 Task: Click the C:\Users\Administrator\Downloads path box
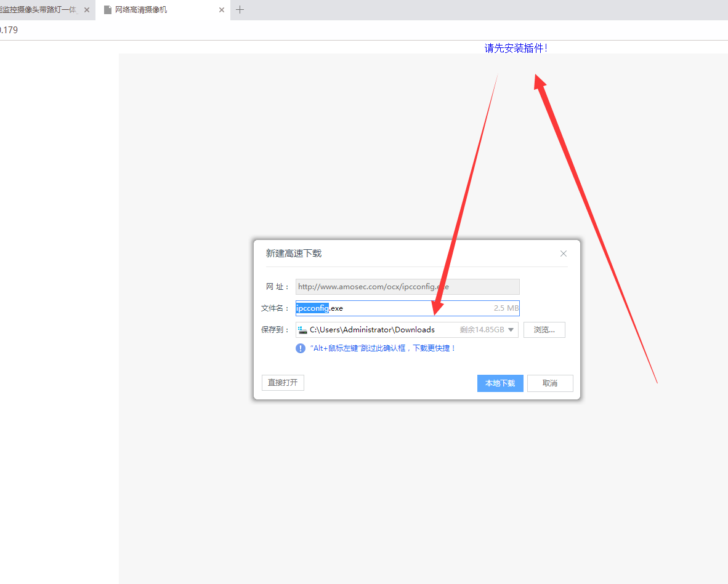click(406, 330)
